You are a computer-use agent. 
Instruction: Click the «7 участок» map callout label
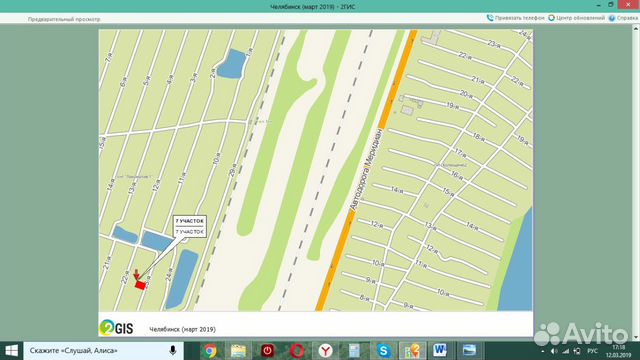tap(189, 226)
